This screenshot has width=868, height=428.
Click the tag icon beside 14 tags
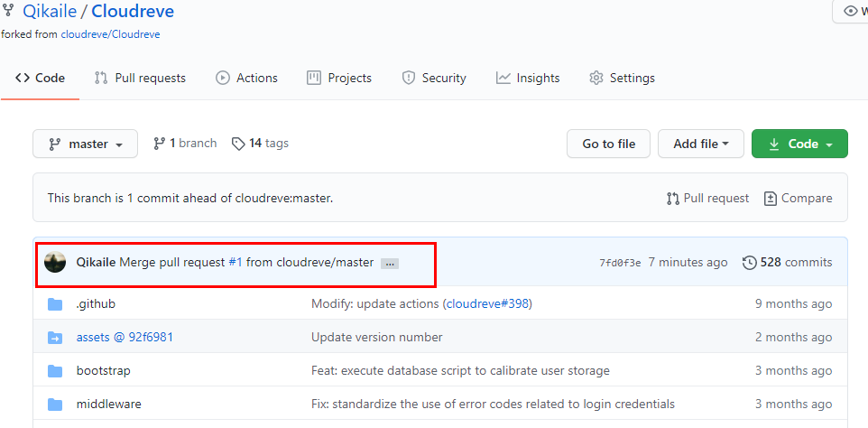click(x=238, y=144)
